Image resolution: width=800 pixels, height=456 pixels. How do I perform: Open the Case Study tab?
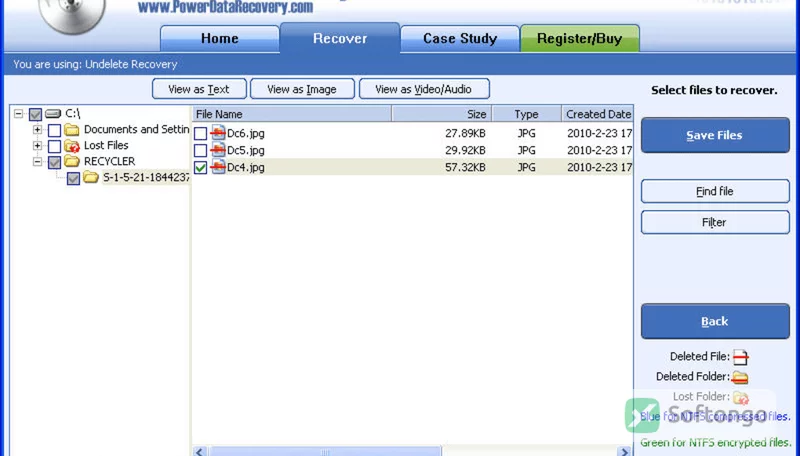460,39
